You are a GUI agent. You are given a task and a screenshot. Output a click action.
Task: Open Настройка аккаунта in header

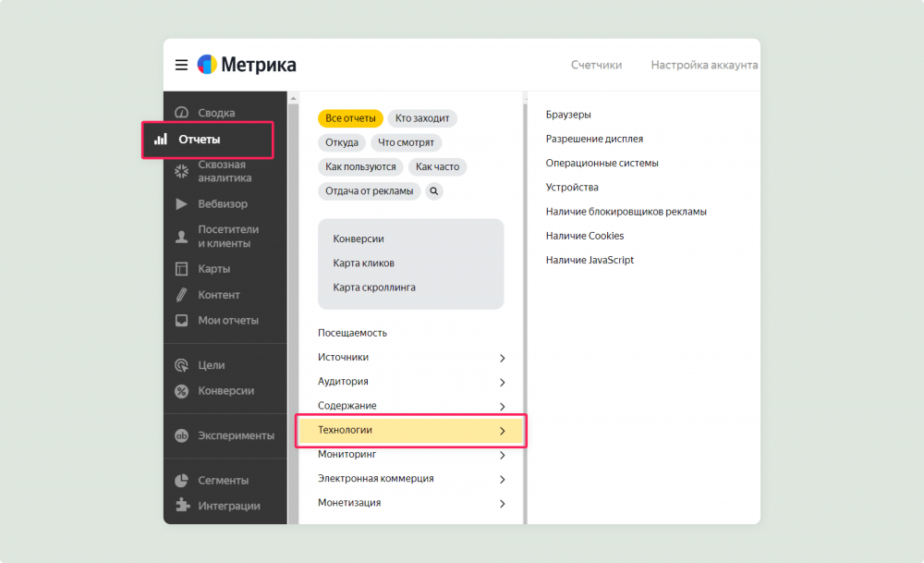[704, 65]
